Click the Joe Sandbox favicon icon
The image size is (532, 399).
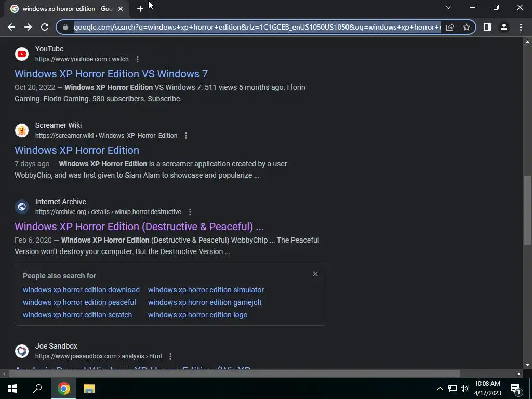22,351
